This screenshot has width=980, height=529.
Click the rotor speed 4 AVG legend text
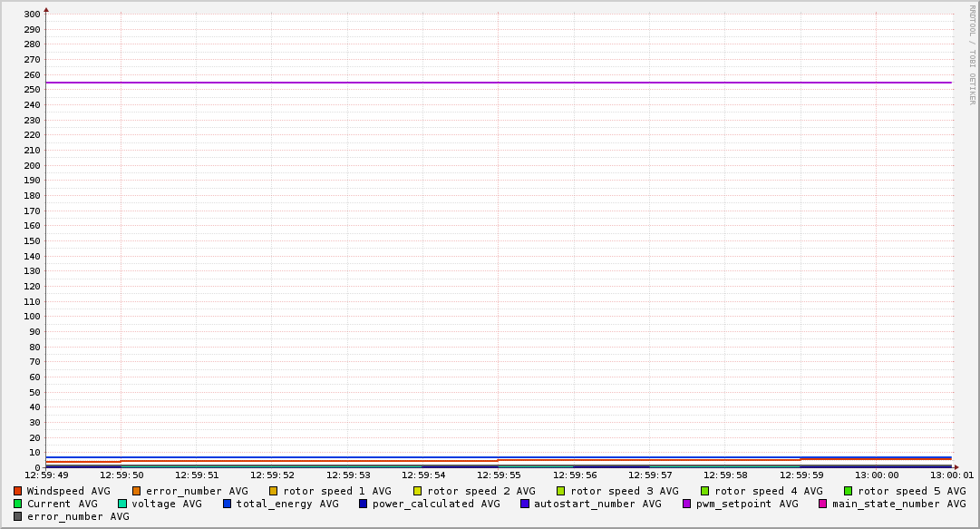click(x=768, y=491)
